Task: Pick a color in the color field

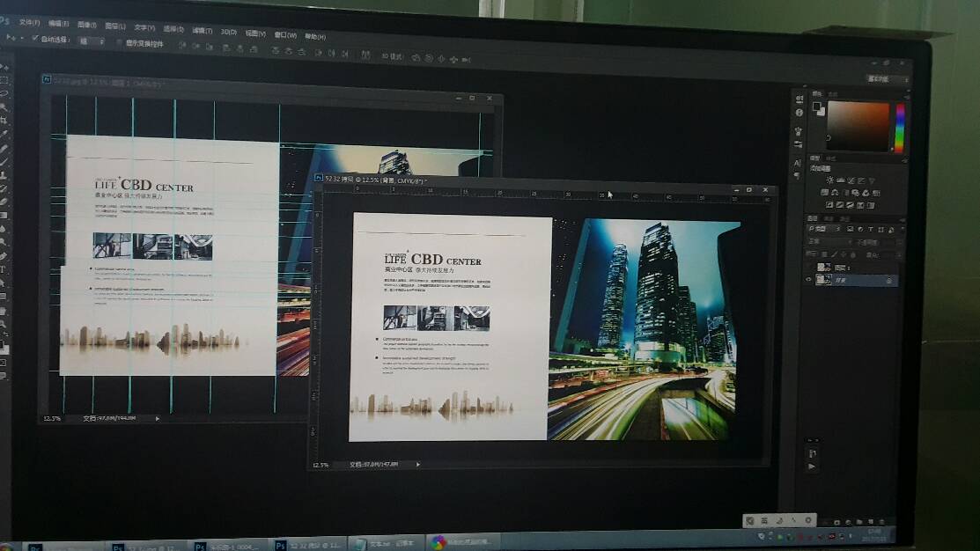Action: coord(858,126)
